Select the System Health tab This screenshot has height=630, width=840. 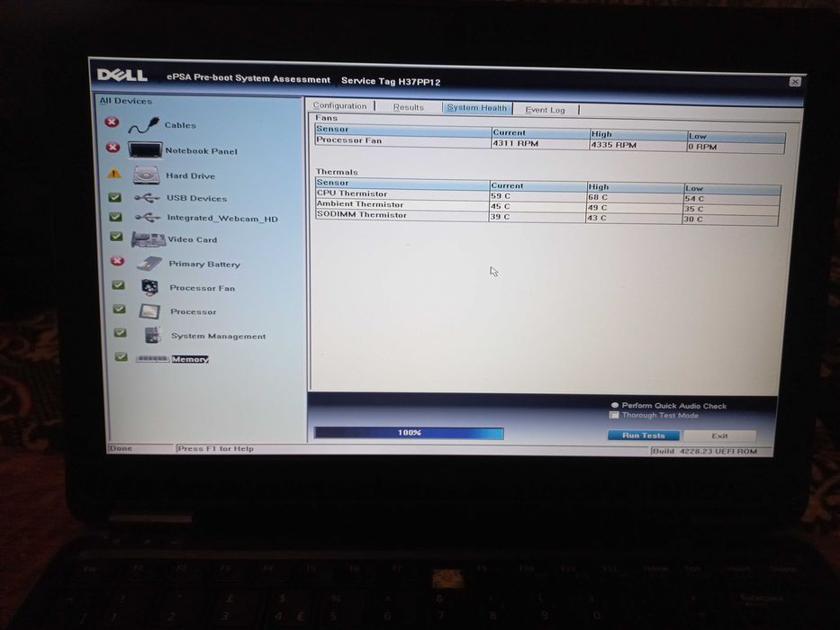coord(477,108)
